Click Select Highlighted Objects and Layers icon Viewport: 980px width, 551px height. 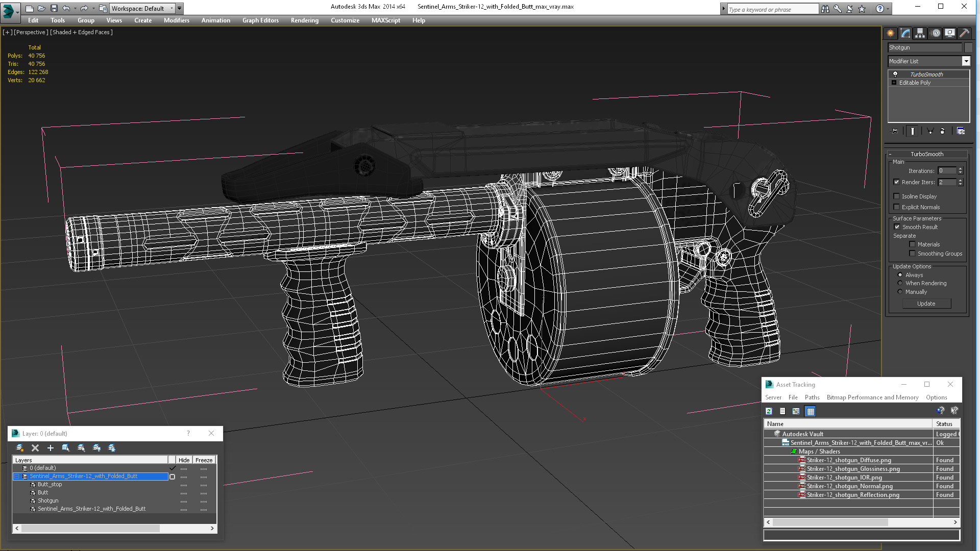(66, 448)
